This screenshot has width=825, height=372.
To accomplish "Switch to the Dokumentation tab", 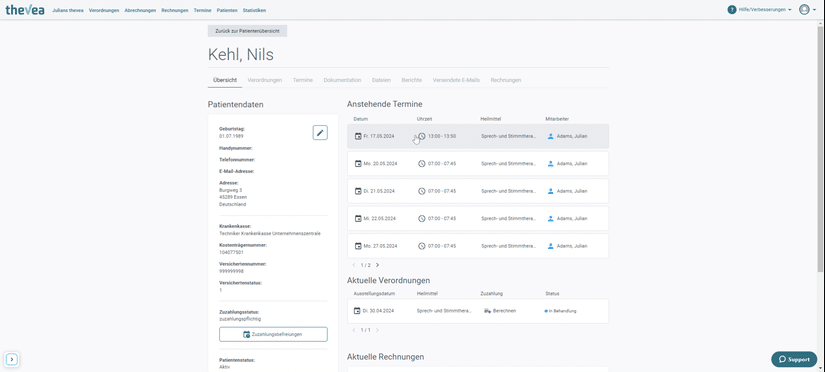I will pos(342,80).
